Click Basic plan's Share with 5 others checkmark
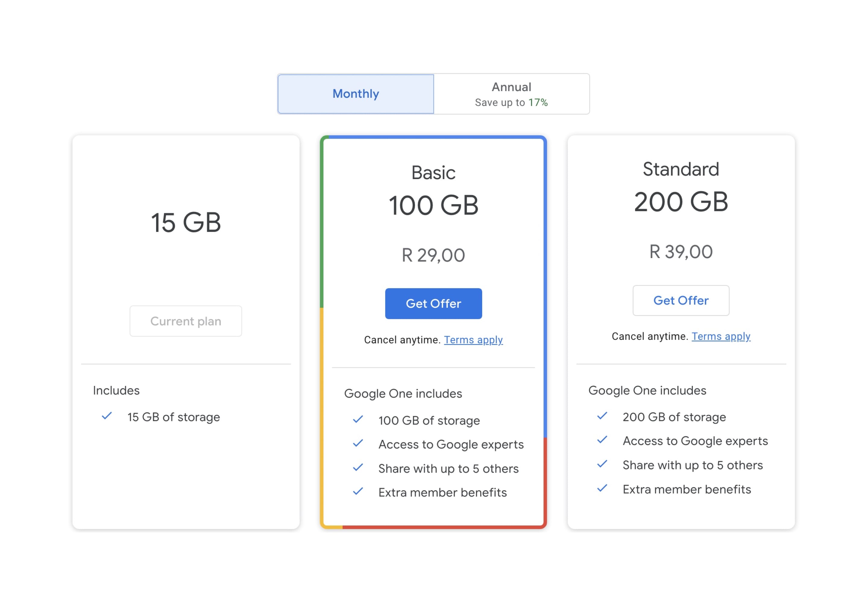 [358, 467]
